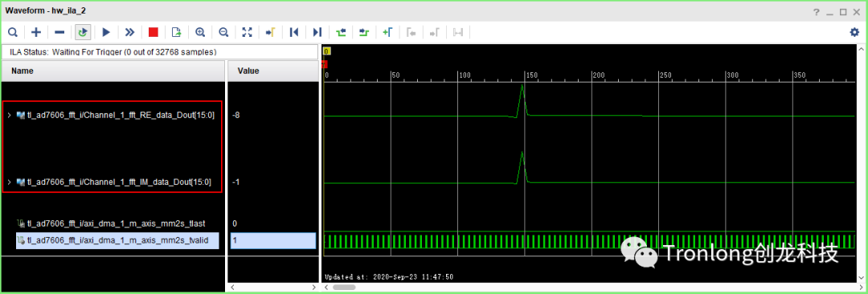The image size is (868, 294).
Task: Click the waveform horizontal scrollbar thumb
Action: point(344,288)
